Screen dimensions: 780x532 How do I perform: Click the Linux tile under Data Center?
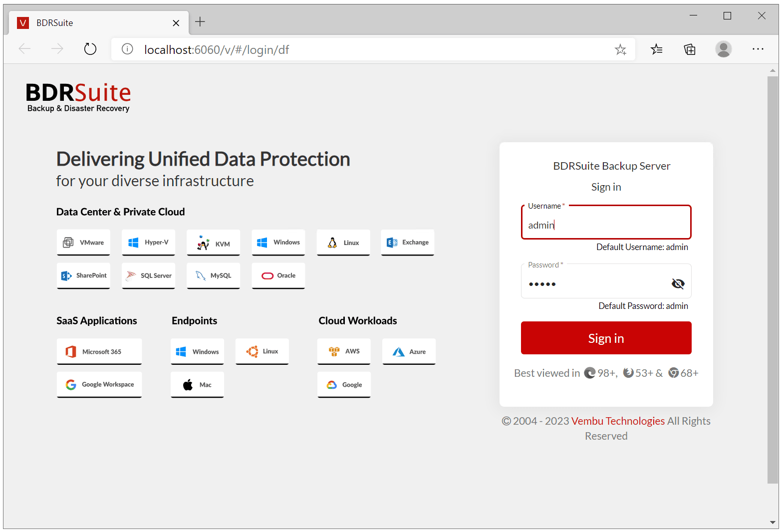point(343,243)
